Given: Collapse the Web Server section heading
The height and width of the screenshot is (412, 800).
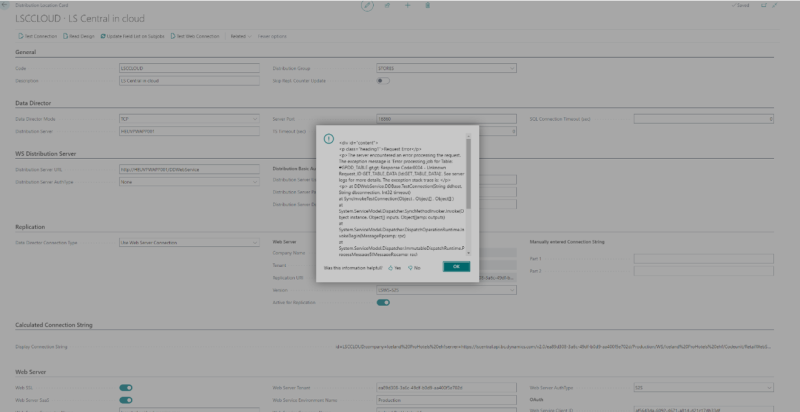Looking at the screenshot, I should [x=31, y=372].
